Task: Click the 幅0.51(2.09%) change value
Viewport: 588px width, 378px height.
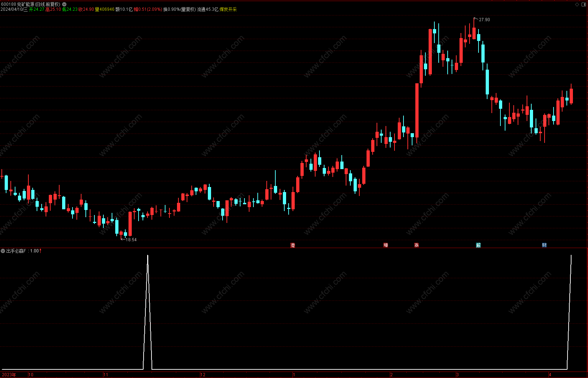Action: pyautogui.click(x=148, y=9)
